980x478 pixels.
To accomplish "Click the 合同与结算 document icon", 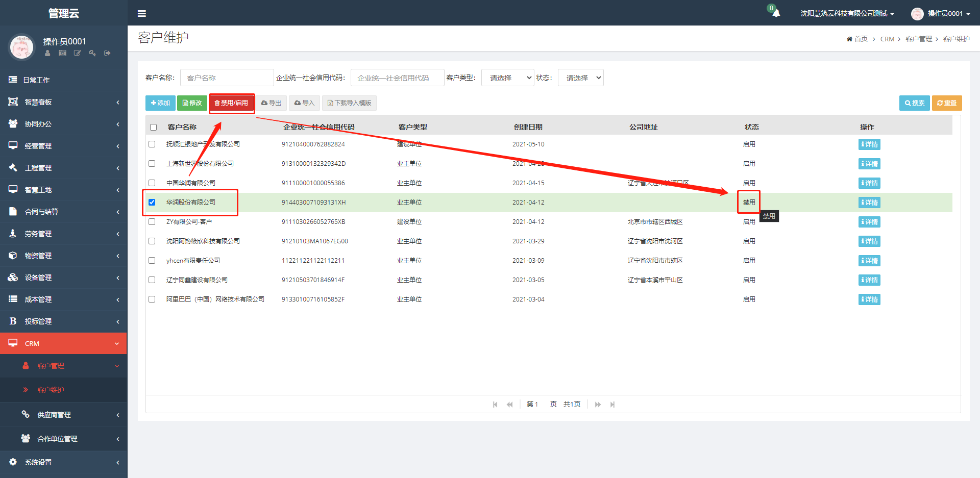I will click(13, 211).
